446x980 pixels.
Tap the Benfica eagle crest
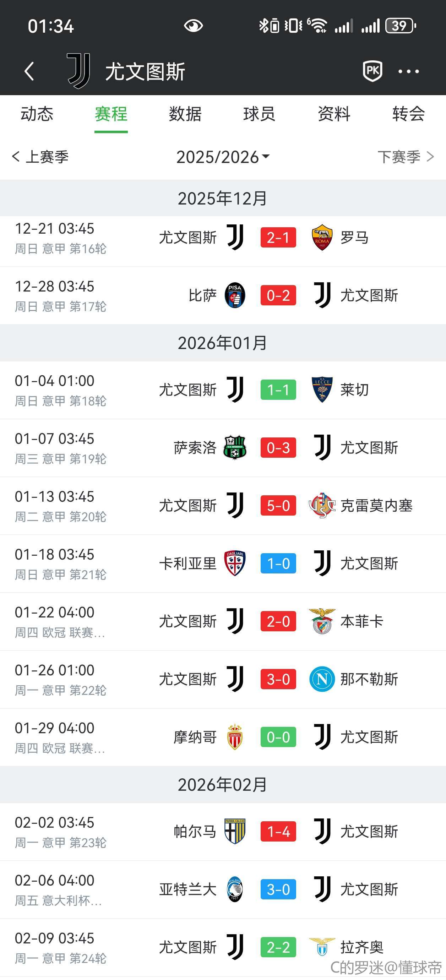tap(322, 621)
